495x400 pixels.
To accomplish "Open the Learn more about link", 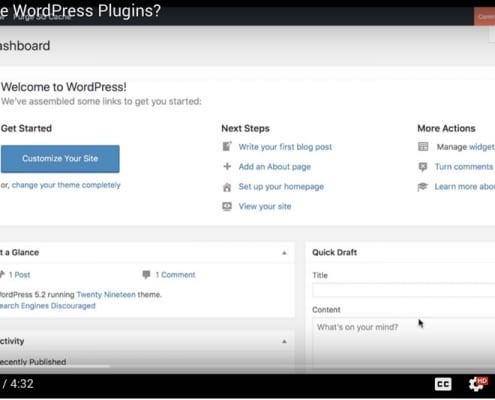I will [x=465, y=187].
